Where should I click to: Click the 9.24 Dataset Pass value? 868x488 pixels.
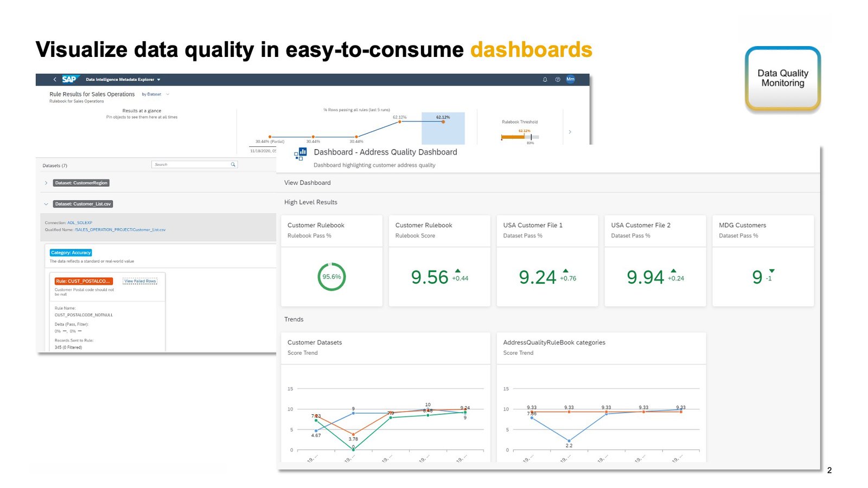click(538, 278)
